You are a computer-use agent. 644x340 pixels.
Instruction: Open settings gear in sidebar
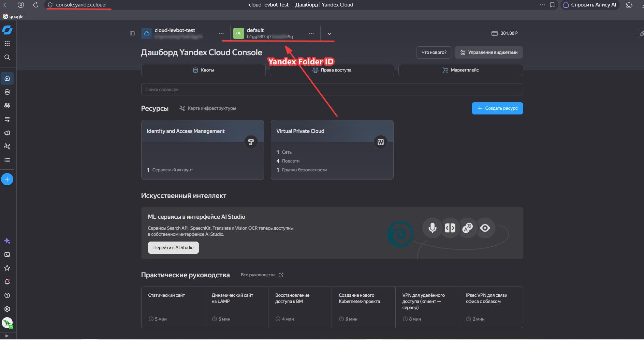7,309
